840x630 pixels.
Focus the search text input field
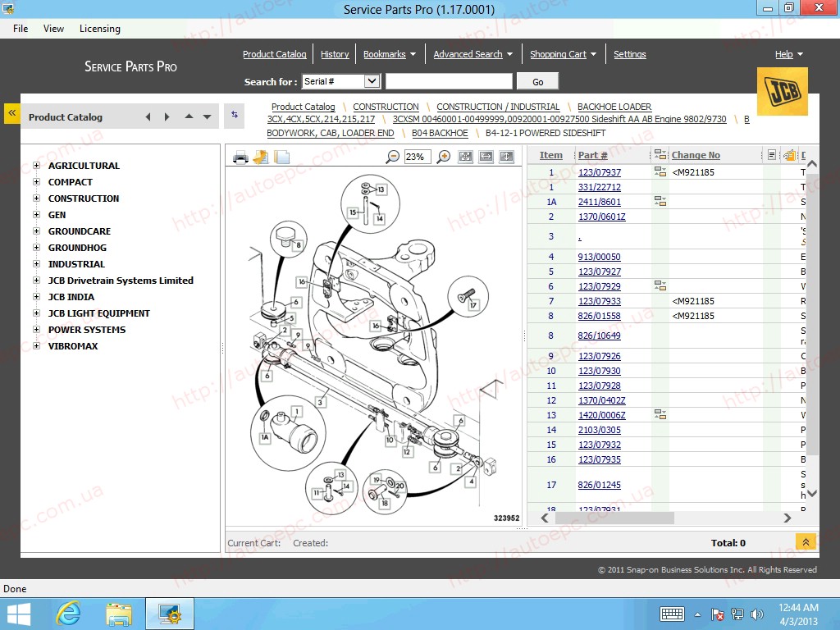(449, 81)
